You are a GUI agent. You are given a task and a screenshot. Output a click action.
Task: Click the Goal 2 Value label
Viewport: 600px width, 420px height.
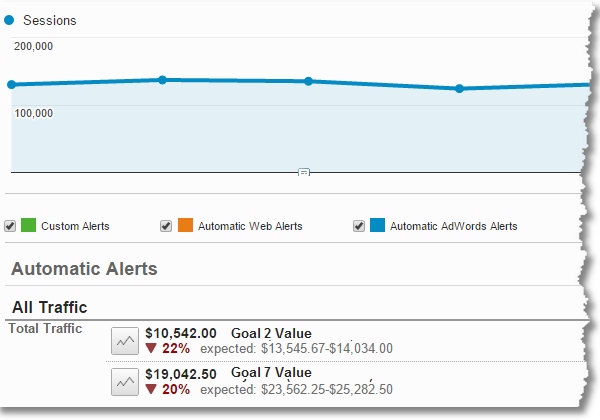point(271,334)
